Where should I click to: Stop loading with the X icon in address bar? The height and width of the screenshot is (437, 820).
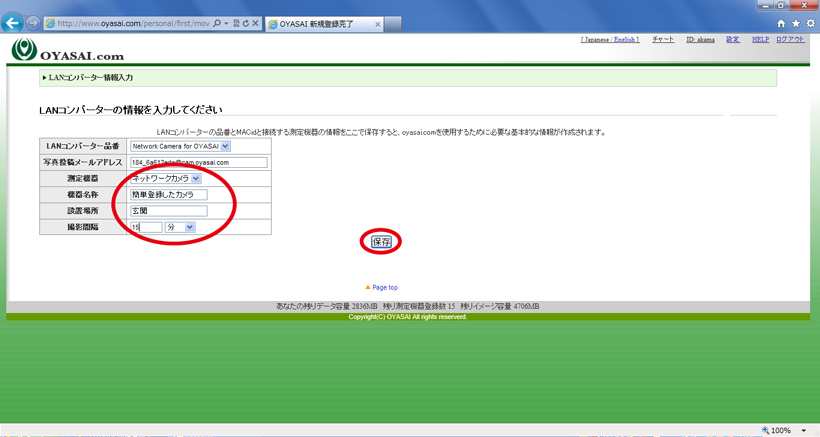[255, 24]
